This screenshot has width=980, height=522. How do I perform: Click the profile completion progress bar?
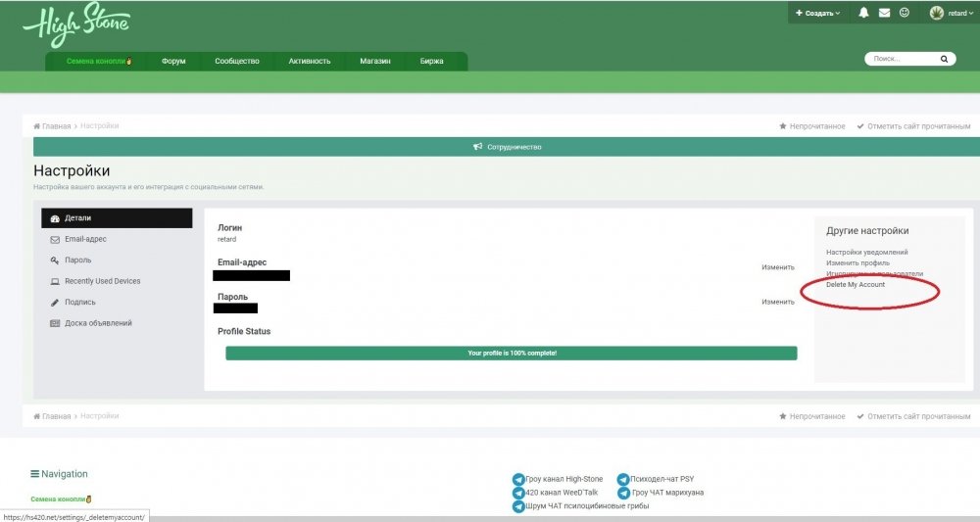click(512, 354)
